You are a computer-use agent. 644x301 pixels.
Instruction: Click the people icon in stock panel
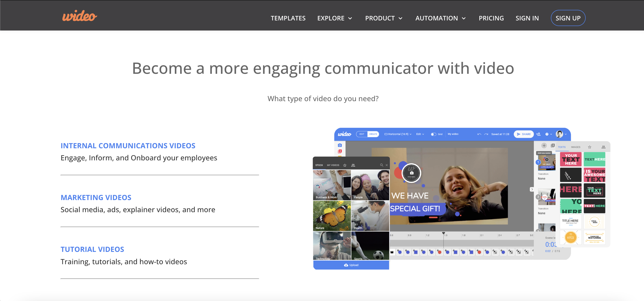[353, 165]
